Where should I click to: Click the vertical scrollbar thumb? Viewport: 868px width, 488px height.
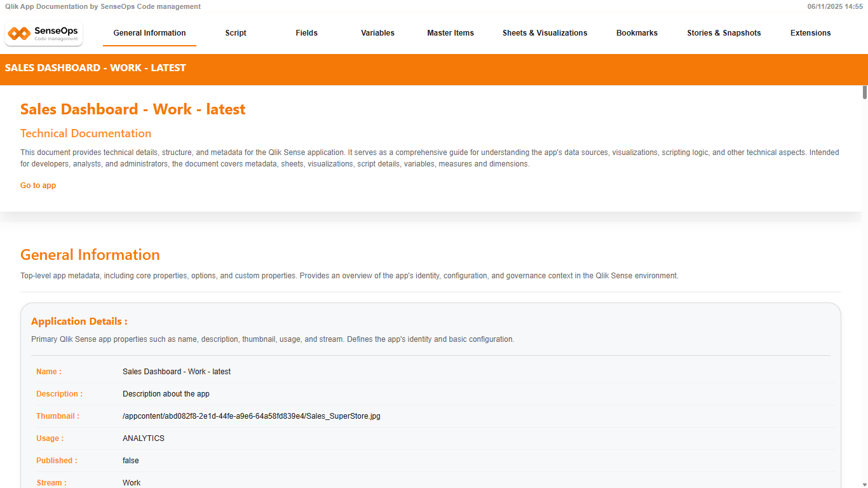pos(864,92)
